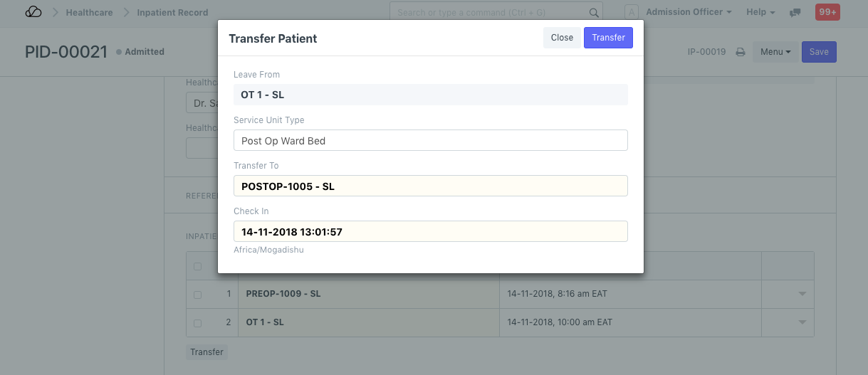Go to the Healthcare breadcrumb
Screen dimensions: 868x375
(90, 12)
